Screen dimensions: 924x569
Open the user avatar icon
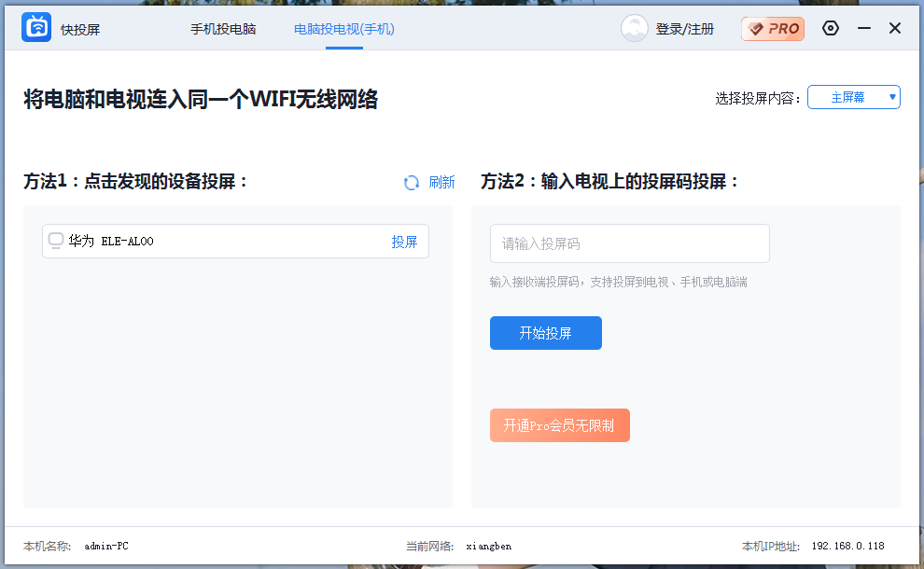[634, 28]
